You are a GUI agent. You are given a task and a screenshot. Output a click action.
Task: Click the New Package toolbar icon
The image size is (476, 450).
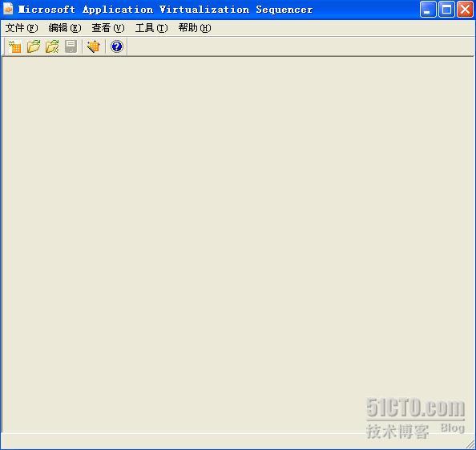pos(15,46)
